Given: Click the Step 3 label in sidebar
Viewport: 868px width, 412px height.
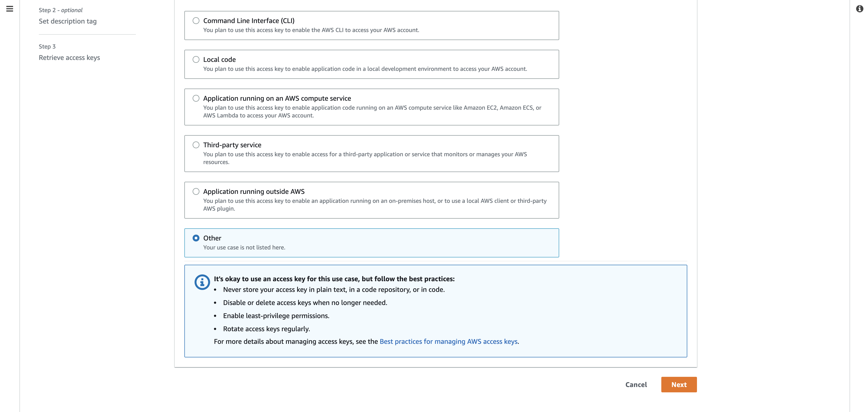Looking at the screenshot, I should (x=47, y=46).
